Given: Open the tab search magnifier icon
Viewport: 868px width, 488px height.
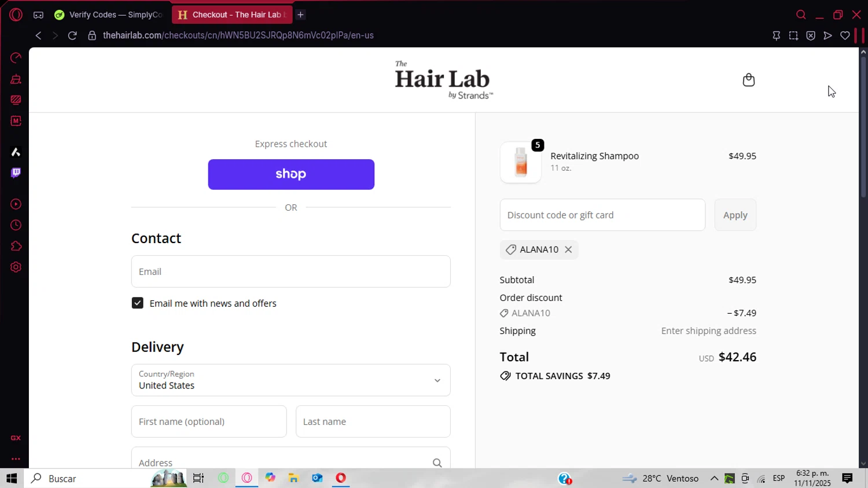Looking at the screenshot, I should point(801,14).
